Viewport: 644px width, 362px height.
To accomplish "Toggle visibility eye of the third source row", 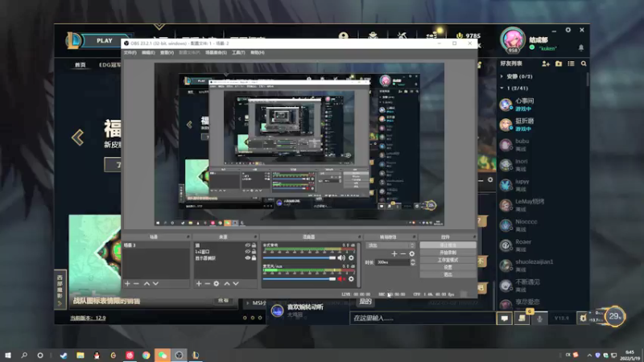I will click(x=248, y=258).
